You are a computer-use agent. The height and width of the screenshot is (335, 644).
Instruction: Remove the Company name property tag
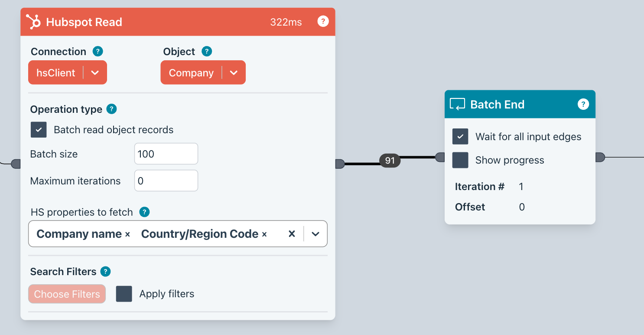pyautogui.click(x=127, y=234)
